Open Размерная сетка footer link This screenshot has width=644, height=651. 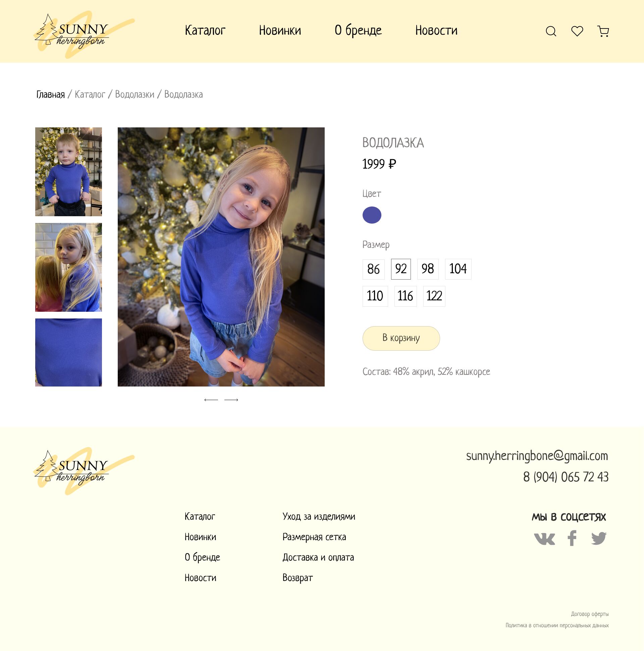pyautogui.click(x=314, y=537)
